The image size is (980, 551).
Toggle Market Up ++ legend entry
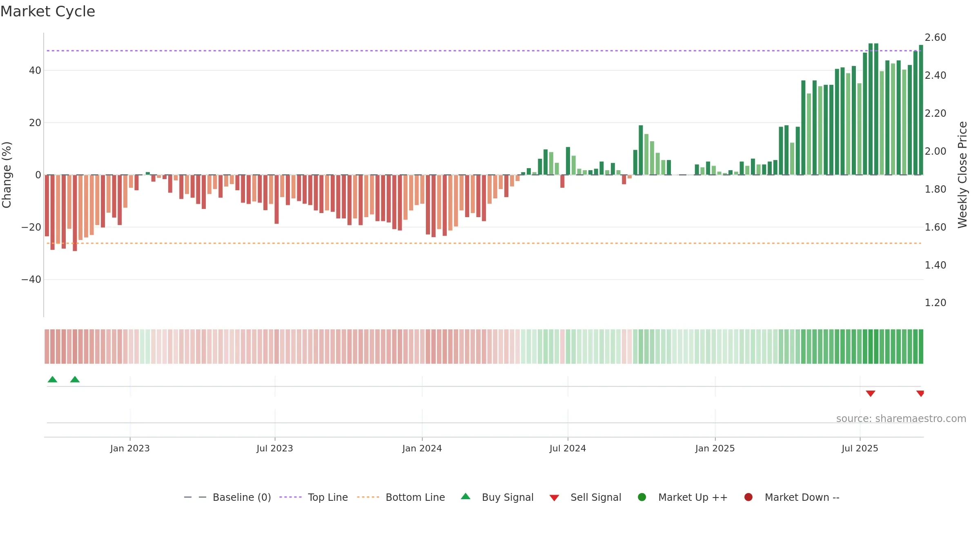point(682,497)
